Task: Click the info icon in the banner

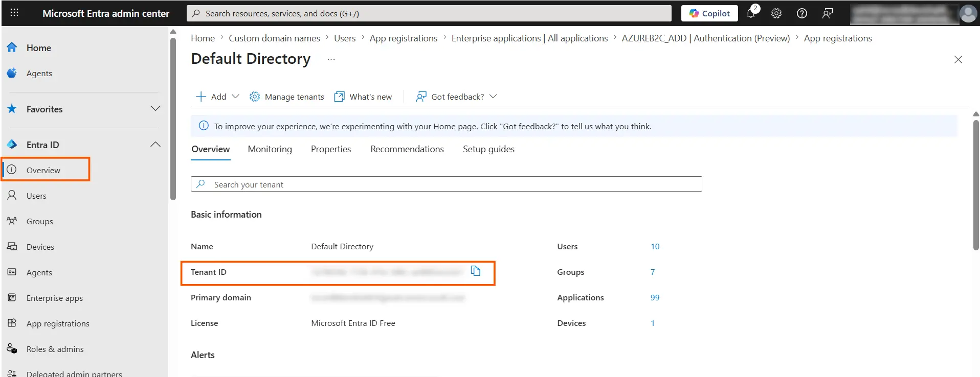Action: 204,126
